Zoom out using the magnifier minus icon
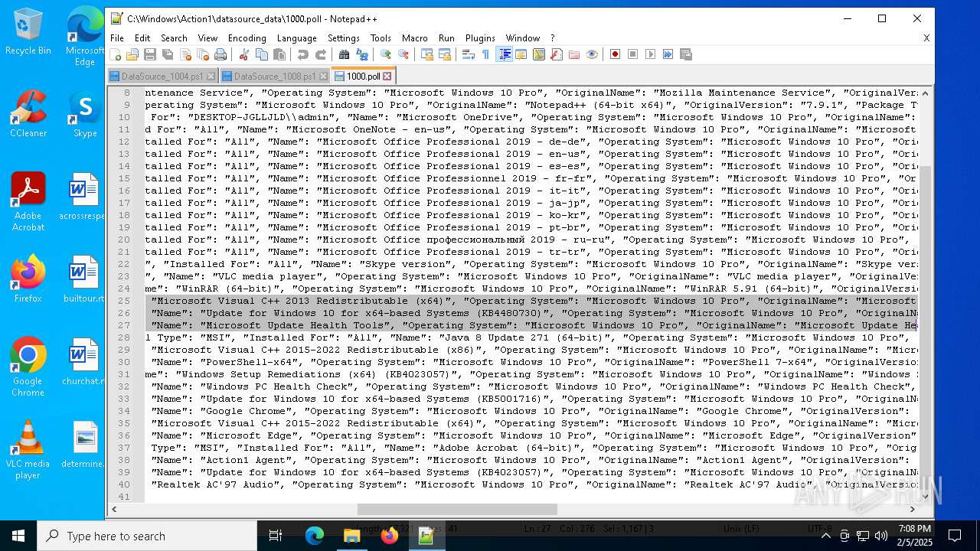 pyautogui.click(x=403, y=54)
